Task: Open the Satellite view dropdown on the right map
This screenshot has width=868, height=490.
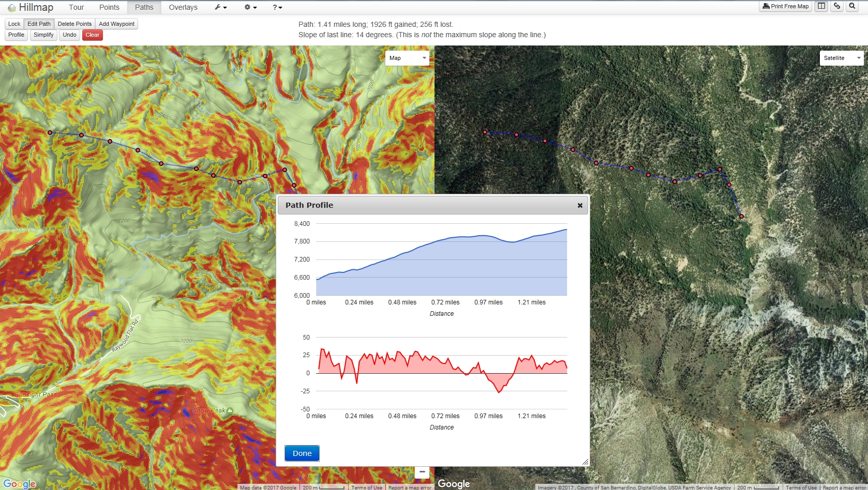Action: (841, 58)
